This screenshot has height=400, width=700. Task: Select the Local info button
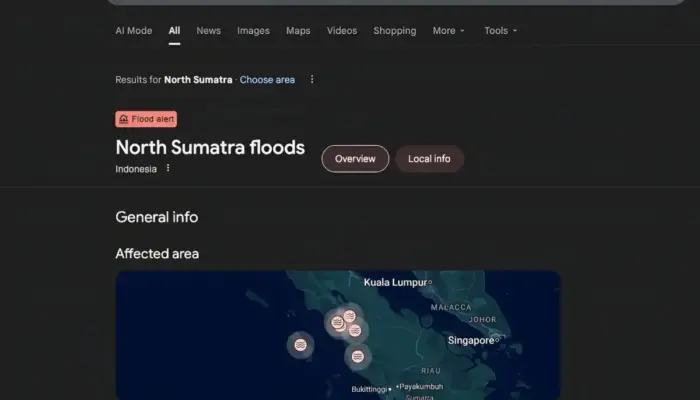[x=429, y=159]
